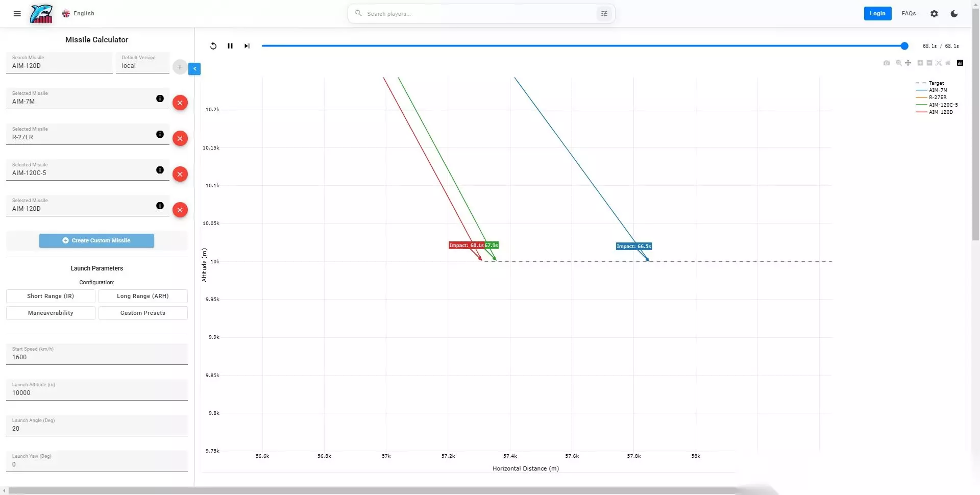The height and width of the screenshot is (495, 980).
Task: Toggle dark mode with the moon icon
Action: point(954,14)
